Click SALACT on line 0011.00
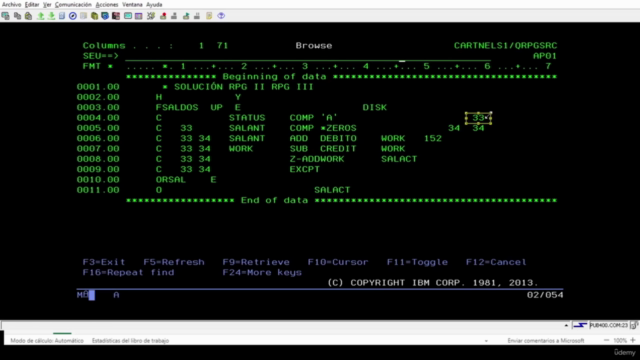Image resolution: width=640 pixels, height=360 pixels. [x=332, y=190]
